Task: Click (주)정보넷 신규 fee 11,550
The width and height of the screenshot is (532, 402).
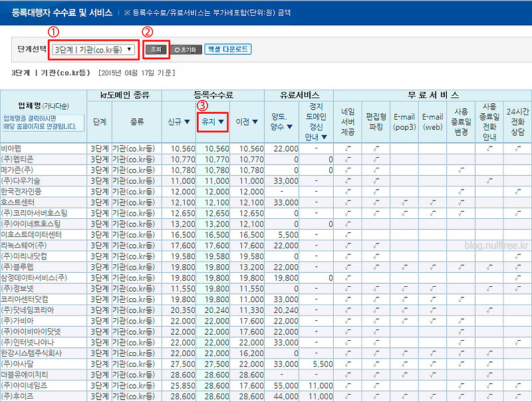Action: tap(183, 289)
